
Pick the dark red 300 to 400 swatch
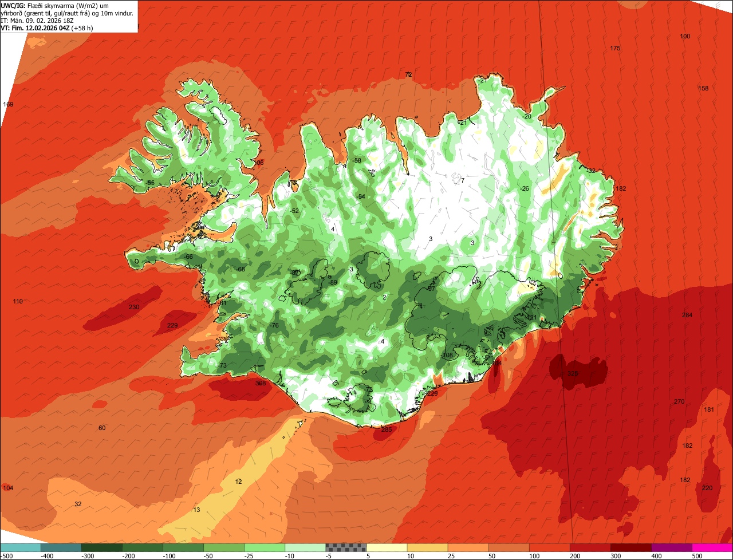pos(631,547)
